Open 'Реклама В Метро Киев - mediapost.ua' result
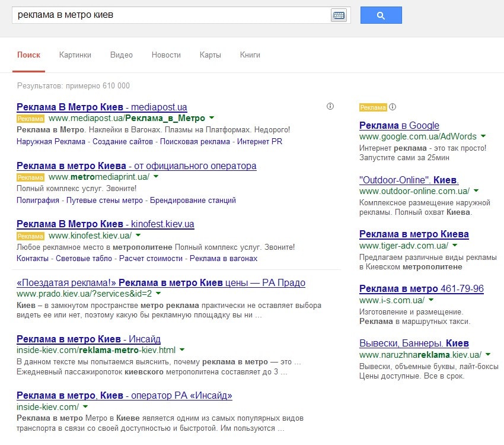Viewport: 504px width, 445px height. point(102,107)
